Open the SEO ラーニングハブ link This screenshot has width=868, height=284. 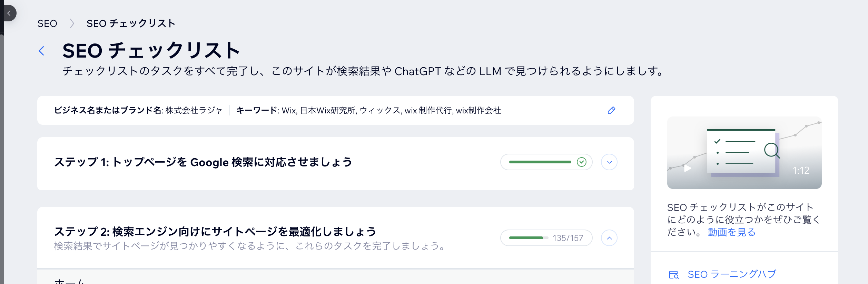click(732, 274)
